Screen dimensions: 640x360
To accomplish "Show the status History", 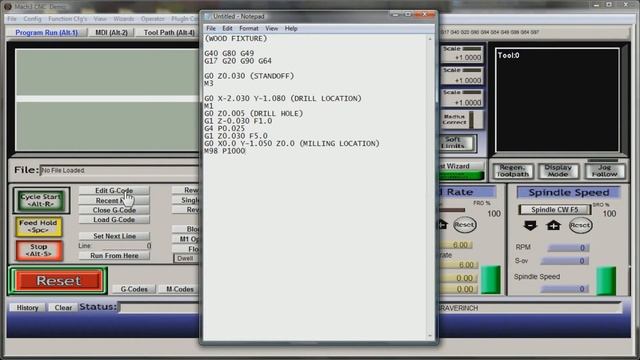I will tap(27, 307).
